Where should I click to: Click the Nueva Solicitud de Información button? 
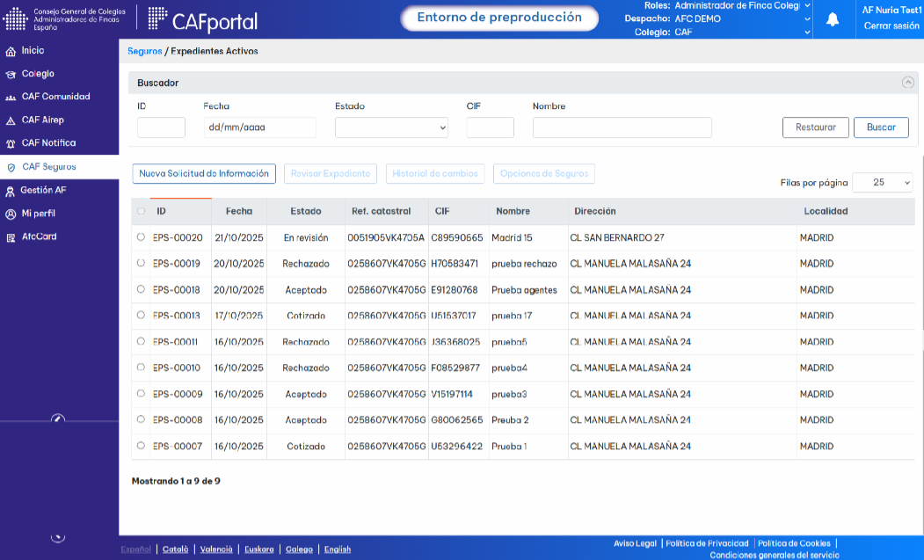click(204, 174)
